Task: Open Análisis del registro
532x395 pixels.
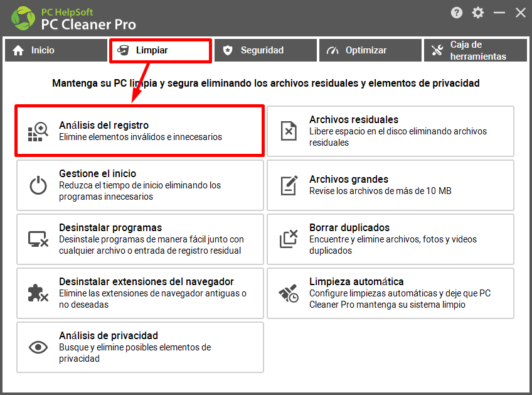Action: tap(139, 131)
